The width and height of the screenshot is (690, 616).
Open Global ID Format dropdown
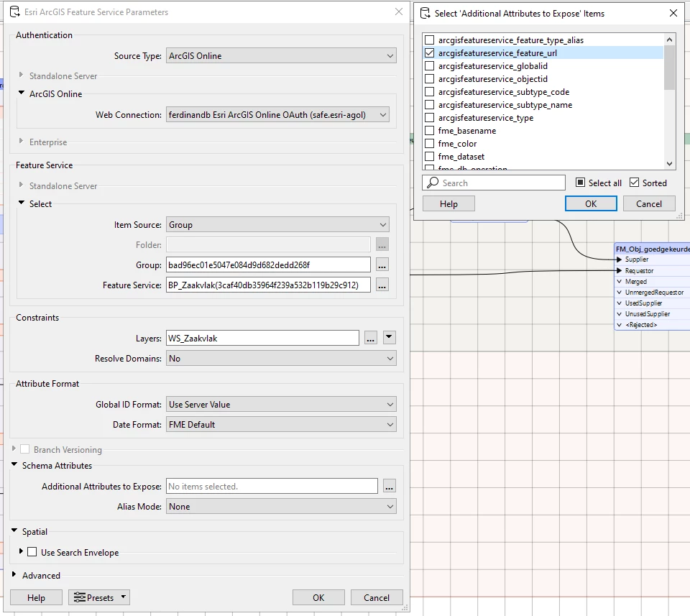point(281,405)
